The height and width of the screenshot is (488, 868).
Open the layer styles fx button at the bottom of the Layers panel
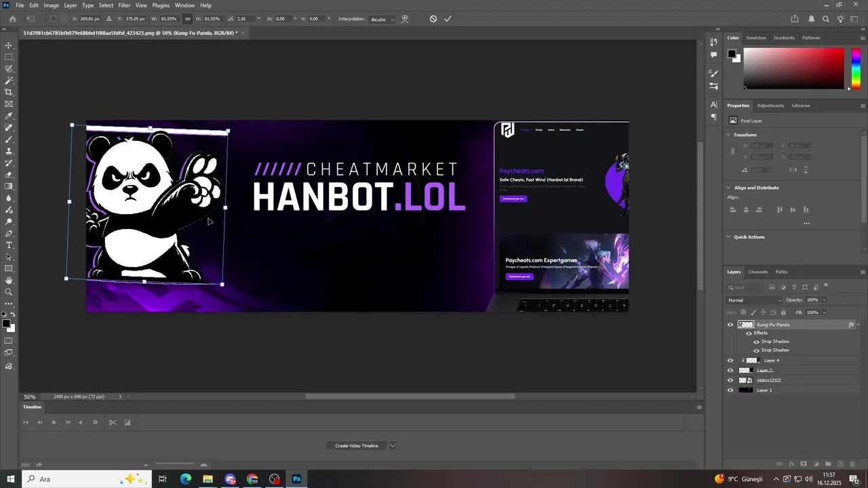pyautogui.click(x=791, y=464)
